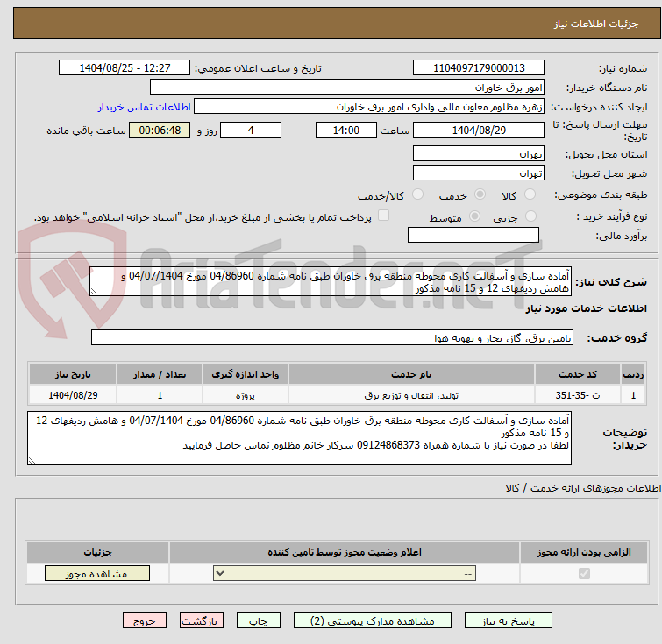This screenshot has height=644, width=662.
Task: Click the تعداد / مقدار column header
Action: click(x=160, y=374)
